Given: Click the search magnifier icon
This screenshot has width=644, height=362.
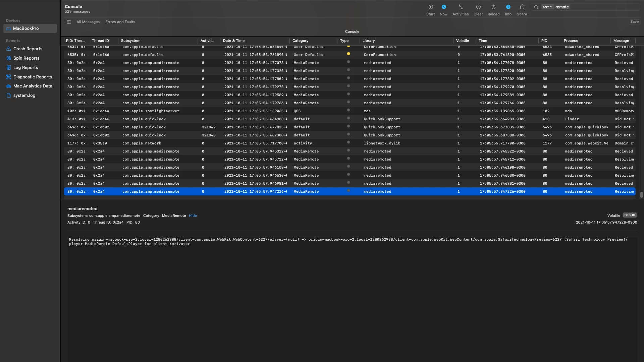Looking at the screenshot, I should 536,7.
